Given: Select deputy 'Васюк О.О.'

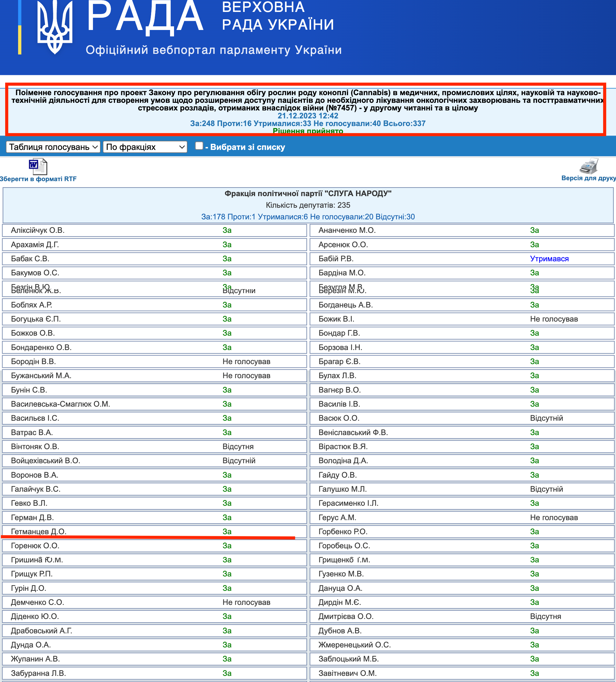Looking at the screenshot, I should [339, 418].
